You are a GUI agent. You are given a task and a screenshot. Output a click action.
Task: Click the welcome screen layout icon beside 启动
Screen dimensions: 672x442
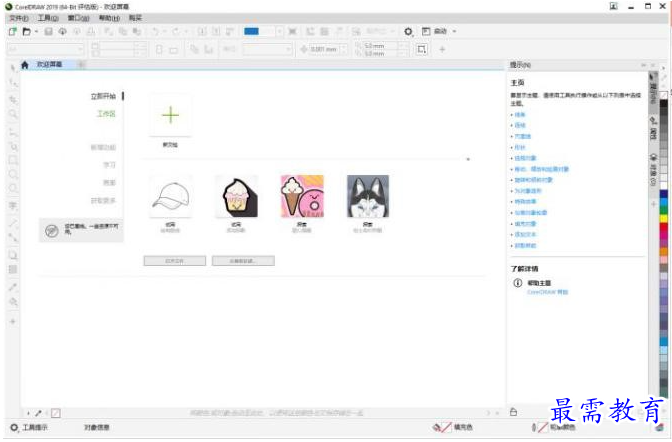[x=426, y=31]
